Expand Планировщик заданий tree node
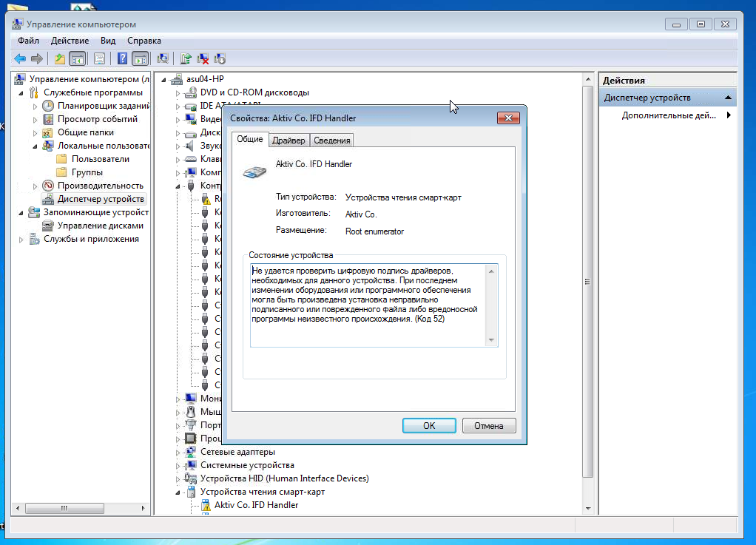The image size is (756, 545). tap(35, 106)
